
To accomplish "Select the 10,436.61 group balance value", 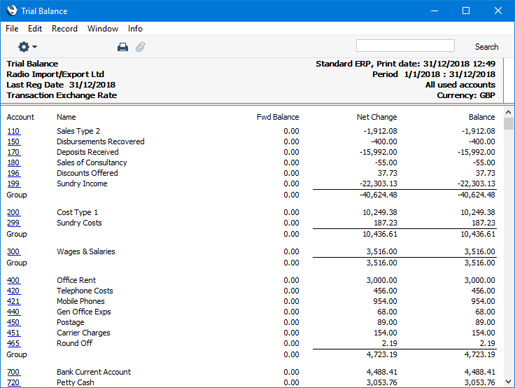I will (478, 234).
